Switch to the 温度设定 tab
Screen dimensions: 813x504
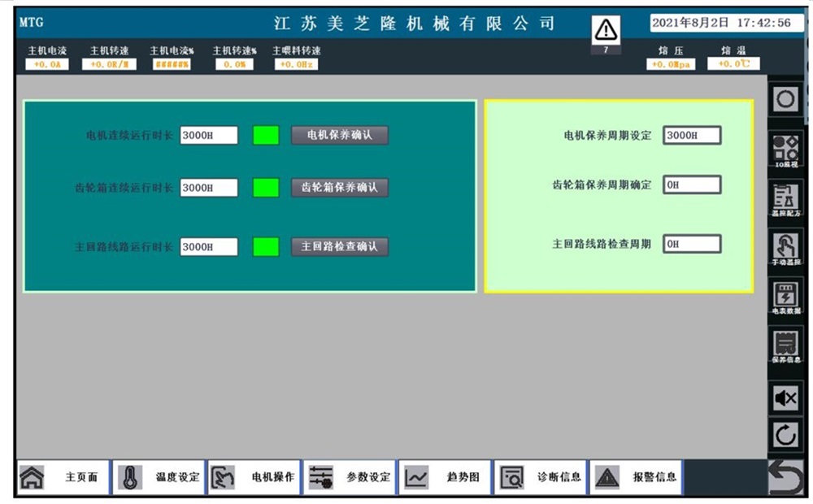click(158, 477)
